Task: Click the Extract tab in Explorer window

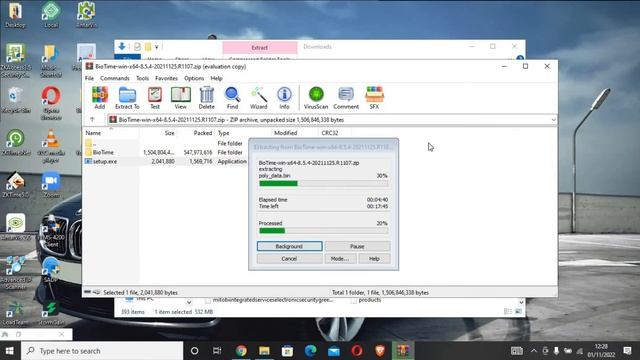Action: point(260,48)
